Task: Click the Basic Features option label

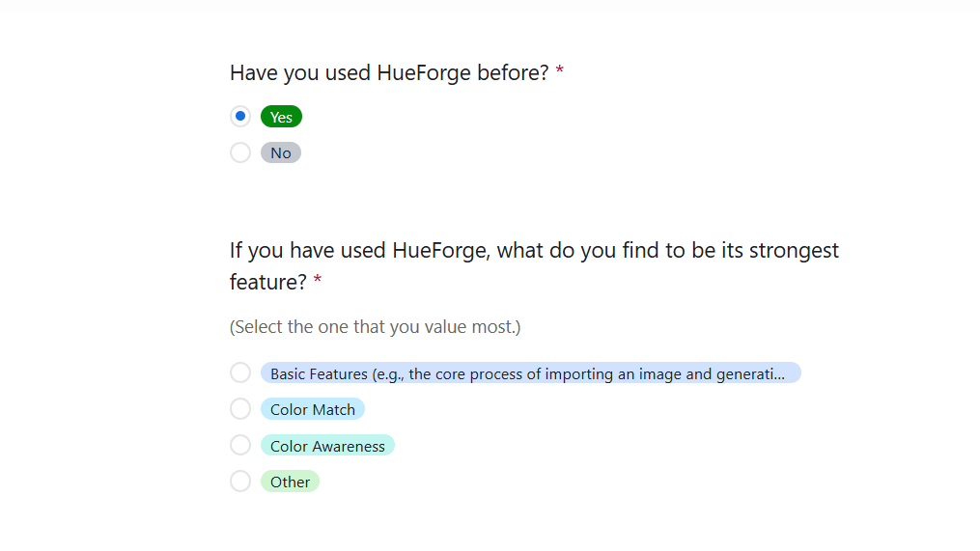Action: tap(531, 373)
